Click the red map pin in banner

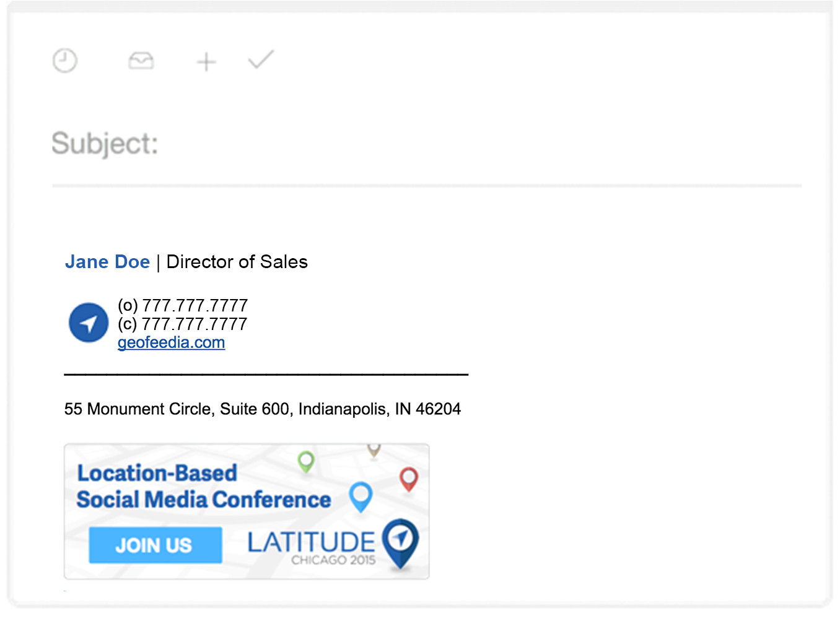409,479
